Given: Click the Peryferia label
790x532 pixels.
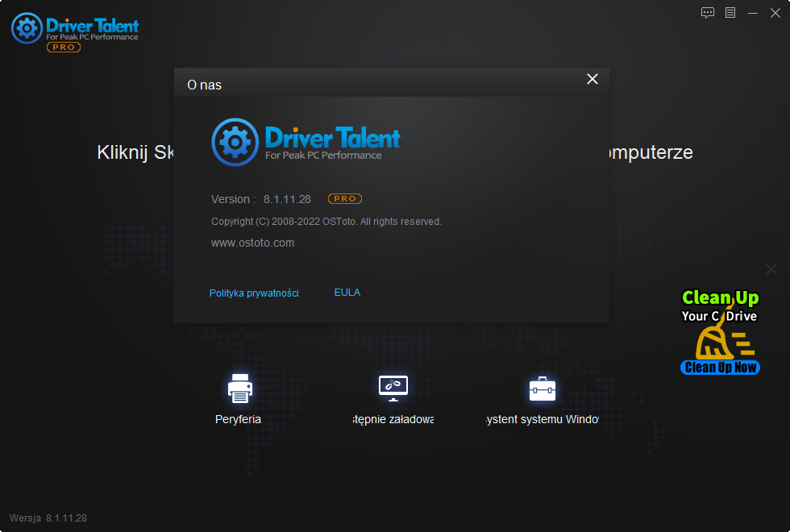Looking at the screenshot, I should (238, 419).
